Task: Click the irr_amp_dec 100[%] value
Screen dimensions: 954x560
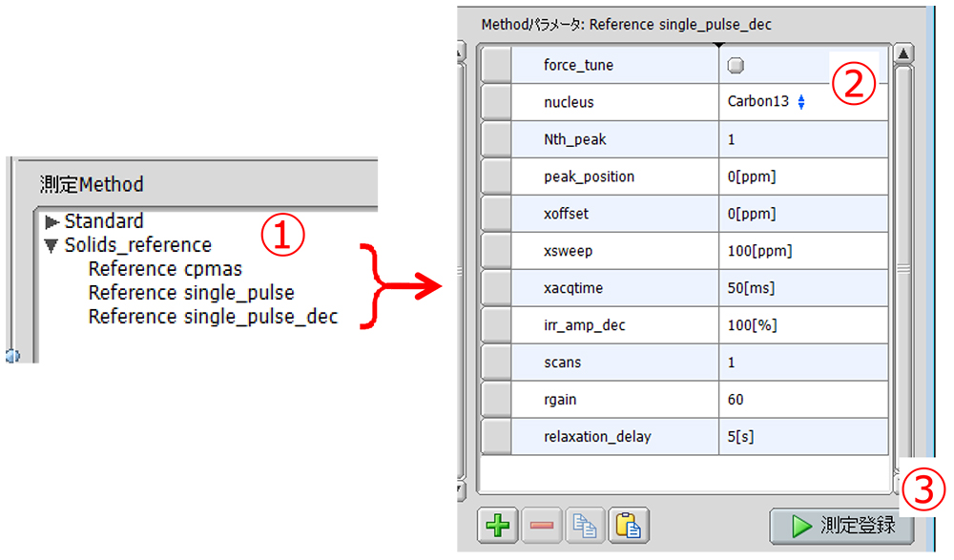Action: pos(801,325)
